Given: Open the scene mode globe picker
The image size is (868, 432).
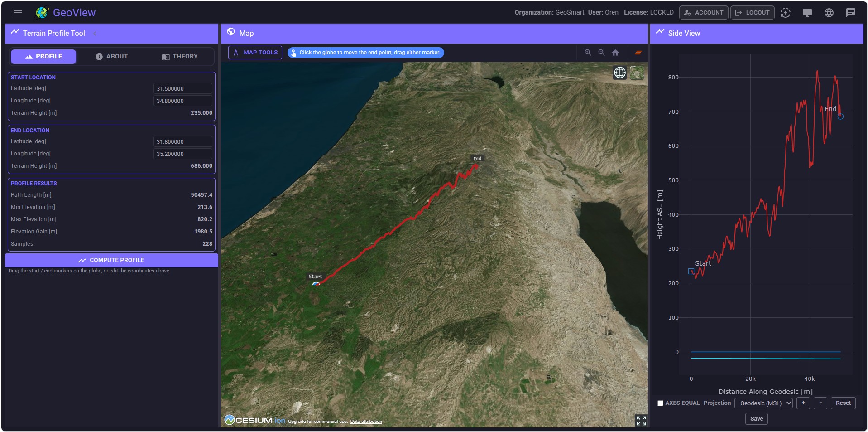Looking at the screenshot, I should tap(620, 73).
